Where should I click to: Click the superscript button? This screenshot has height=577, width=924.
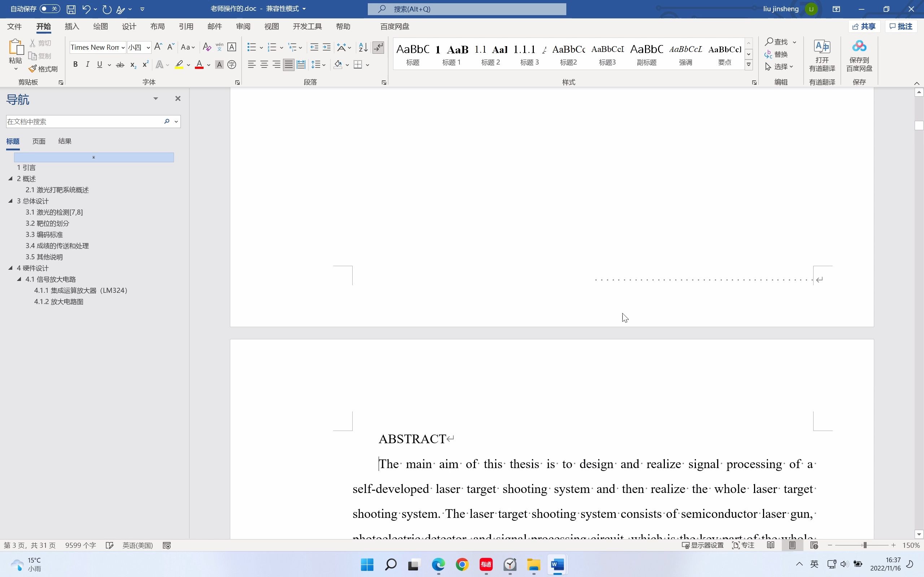(x=145, y=65)
